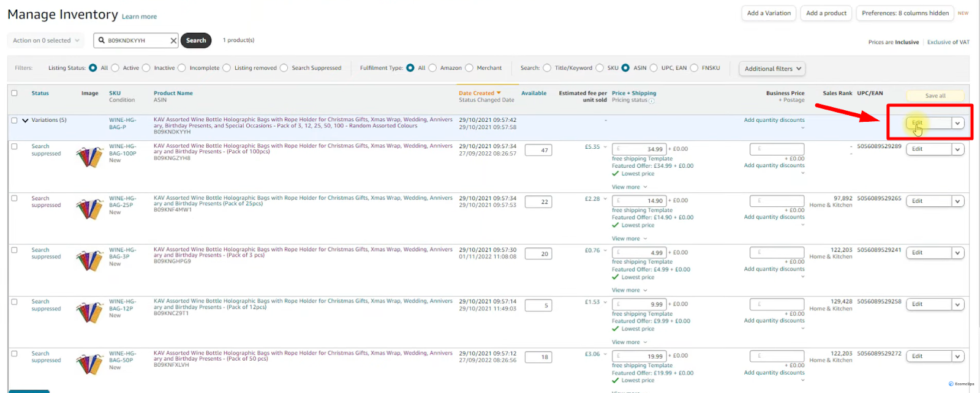Edit the available quantity field showing 18
This screenshot has height=393, width=980.
tap(538, 357)
